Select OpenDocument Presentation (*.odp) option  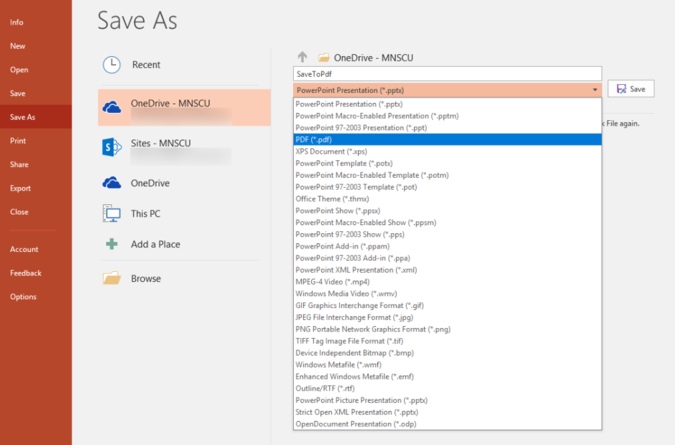pyautogui.click(x=356, y=423)
